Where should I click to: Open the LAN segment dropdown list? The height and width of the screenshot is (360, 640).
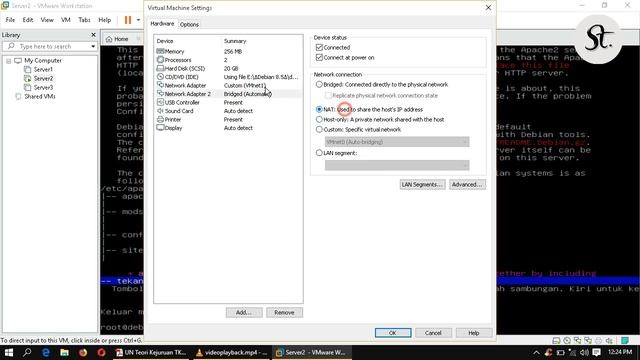pyautogui.click(x=397, y=165)
